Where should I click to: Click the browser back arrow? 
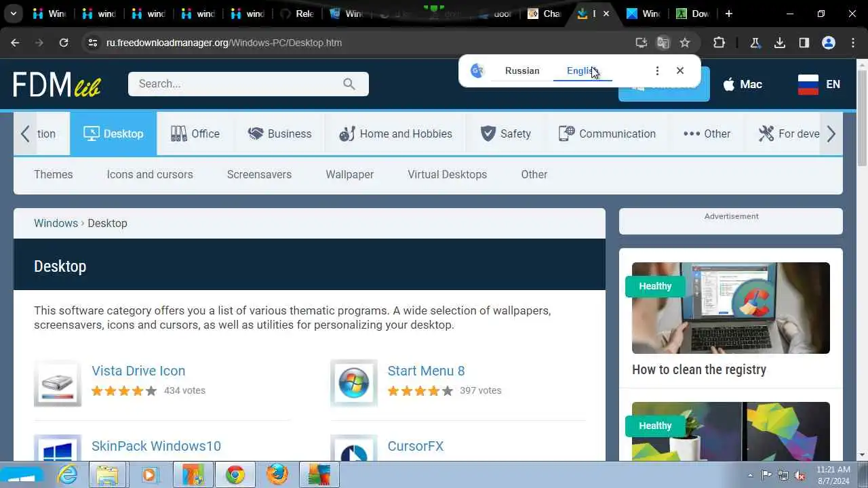[x=15, y=43]
